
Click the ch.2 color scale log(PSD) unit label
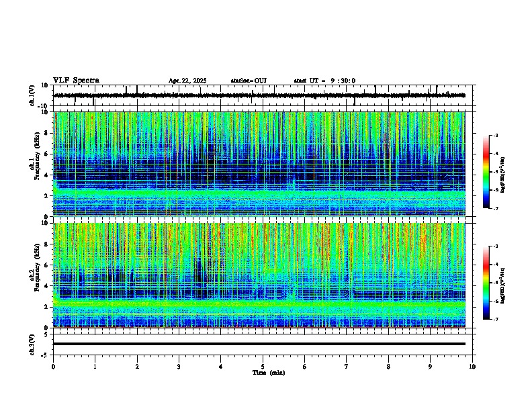point(503,285)
